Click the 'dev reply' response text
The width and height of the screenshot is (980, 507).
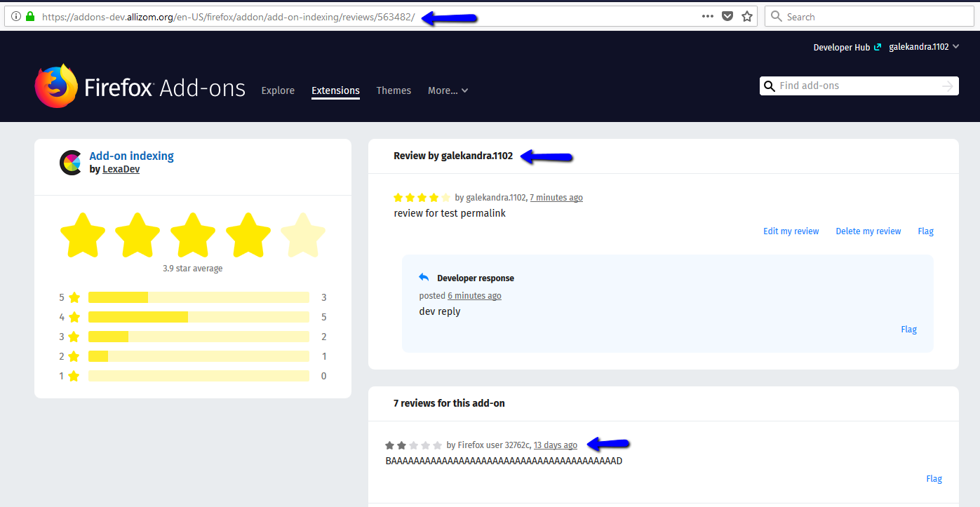pos(440,311)
